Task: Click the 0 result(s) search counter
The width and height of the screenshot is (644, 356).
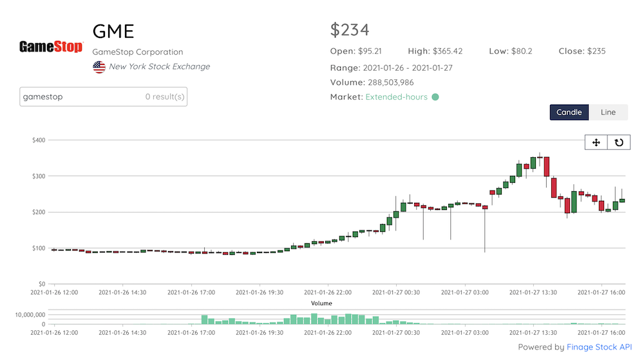Action: 165,97
